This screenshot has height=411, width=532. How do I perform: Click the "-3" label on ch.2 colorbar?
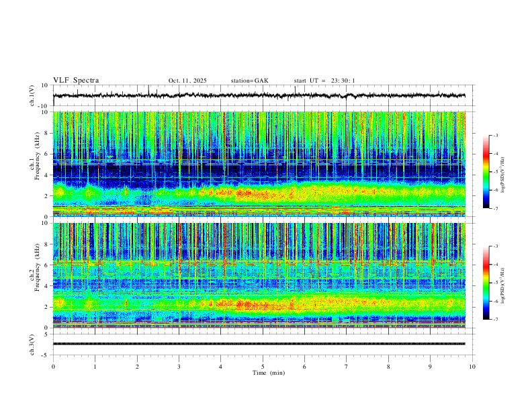[x=496, y=246]
